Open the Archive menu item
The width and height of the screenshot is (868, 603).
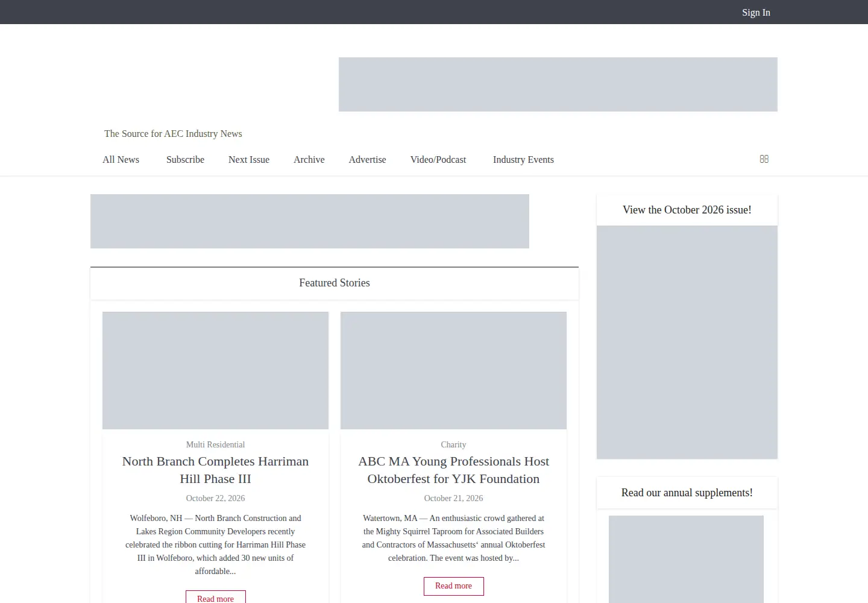(309, 160)
